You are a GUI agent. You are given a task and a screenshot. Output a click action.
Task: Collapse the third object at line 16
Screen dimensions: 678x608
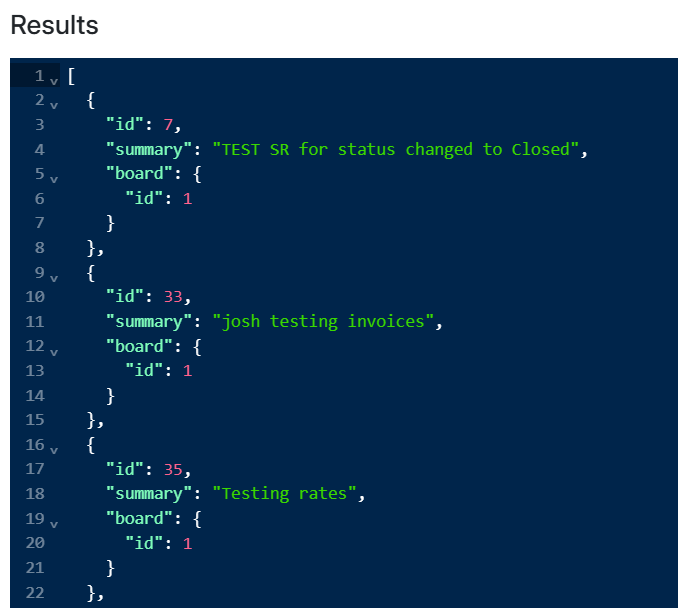54,449
